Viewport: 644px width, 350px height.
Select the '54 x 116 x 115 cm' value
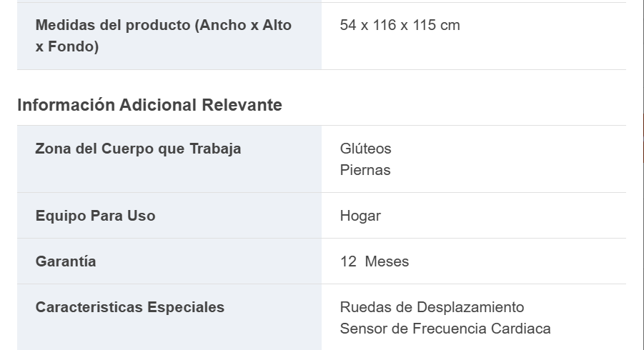(x=400, y=26)
